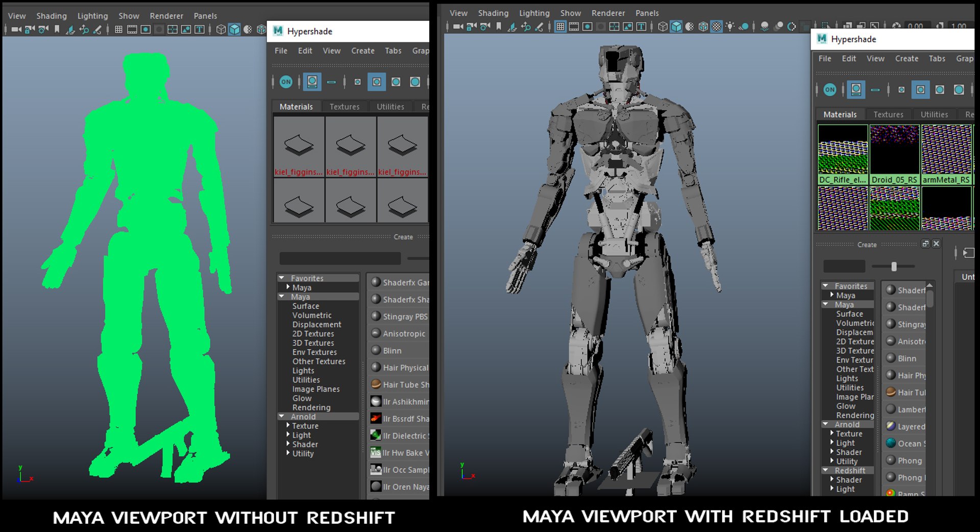Create Anisotropic shader in left Hypershade
980x532 pixels.
398,333
